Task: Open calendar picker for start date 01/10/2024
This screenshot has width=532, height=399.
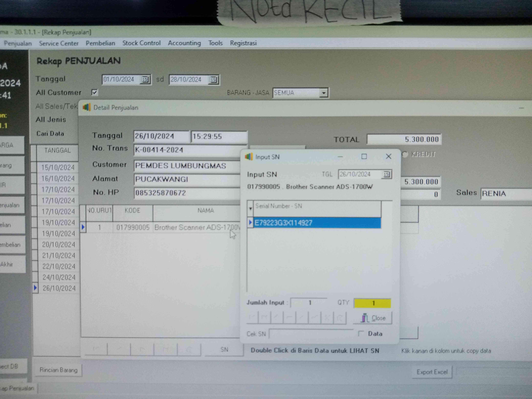Action: coord(145,79)
